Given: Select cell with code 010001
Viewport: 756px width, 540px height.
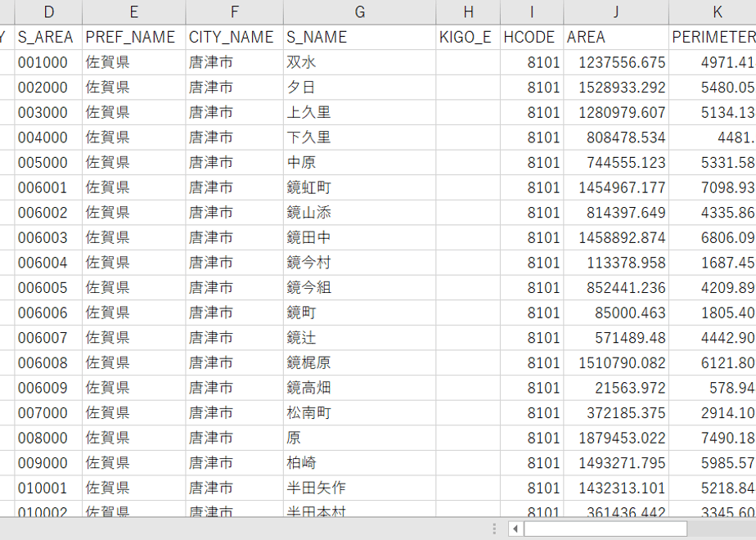Looking at the screenshot, I should [x=49, y=488].
